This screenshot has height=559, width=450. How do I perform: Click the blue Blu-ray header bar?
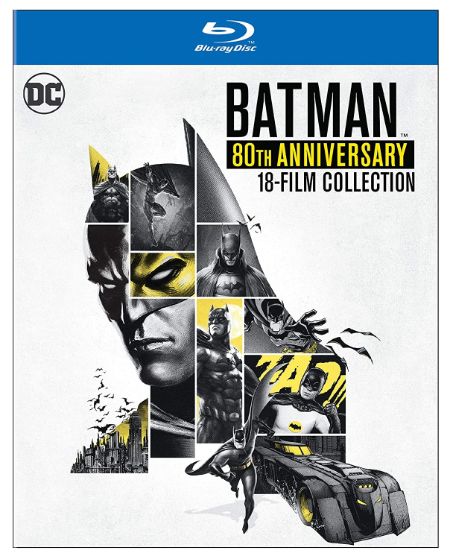point(226,37)
